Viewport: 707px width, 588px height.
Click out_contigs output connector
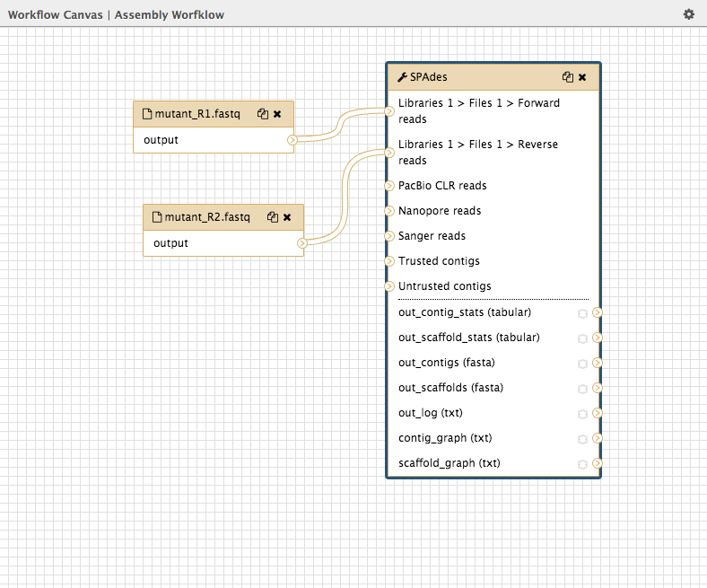point(598,363)
